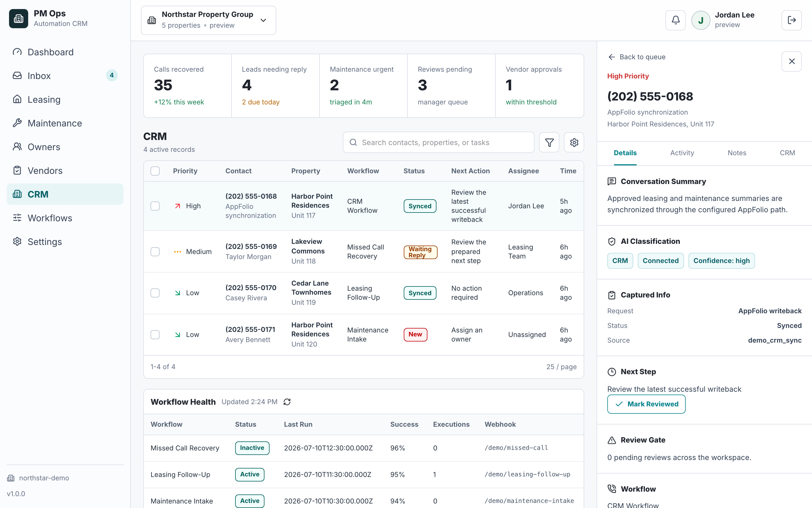The width and height of the screenshot is (812, 508).
Task: Click the Captured Info clipboard icon
Action: coord(612,295)
